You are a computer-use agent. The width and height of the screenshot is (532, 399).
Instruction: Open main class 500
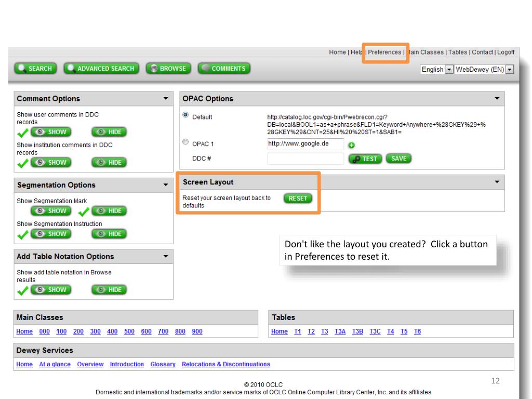coord(129,331)
